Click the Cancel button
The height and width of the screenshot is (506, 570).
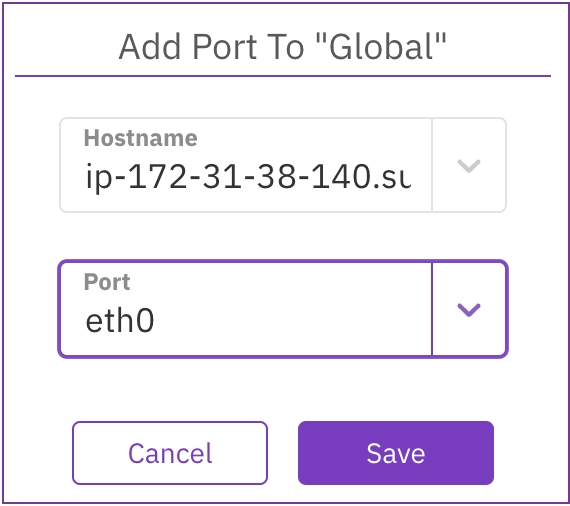pos(170,453)
